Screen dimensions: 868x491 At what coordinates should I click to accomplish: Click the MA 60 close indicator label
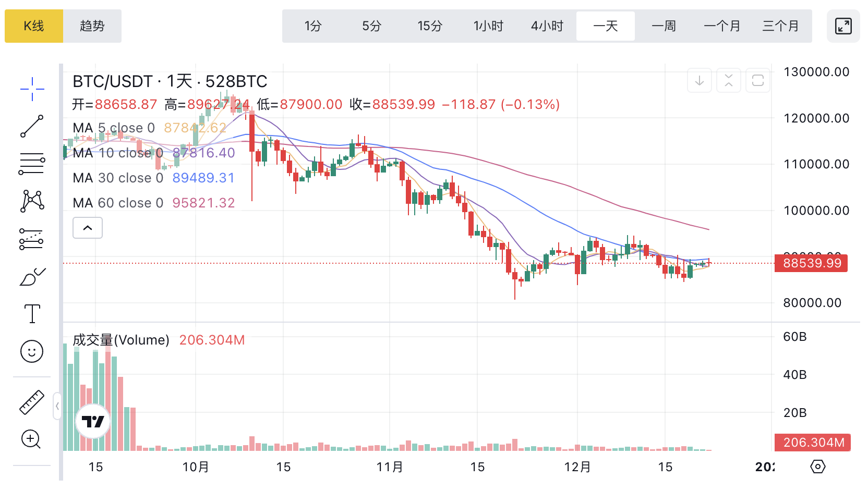[x=118, y=203]
